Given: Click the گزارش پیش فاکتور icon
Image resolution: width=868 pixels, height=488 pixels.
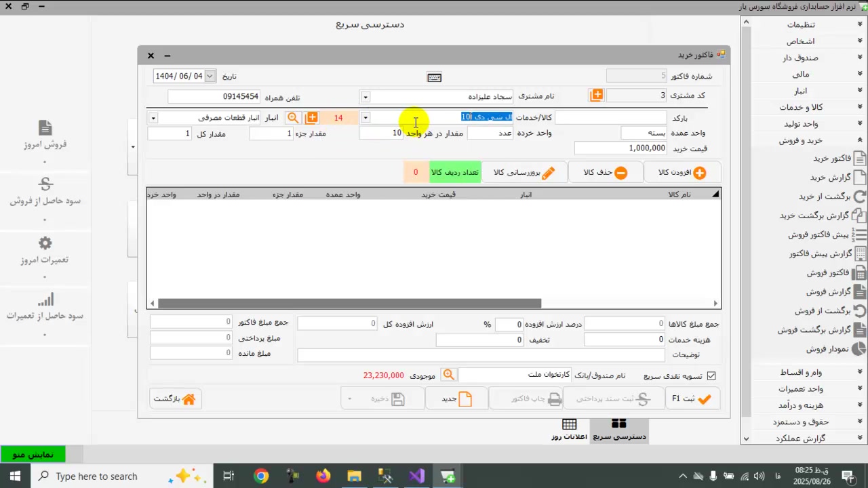Looking at the screenshot, I should 860,253.
